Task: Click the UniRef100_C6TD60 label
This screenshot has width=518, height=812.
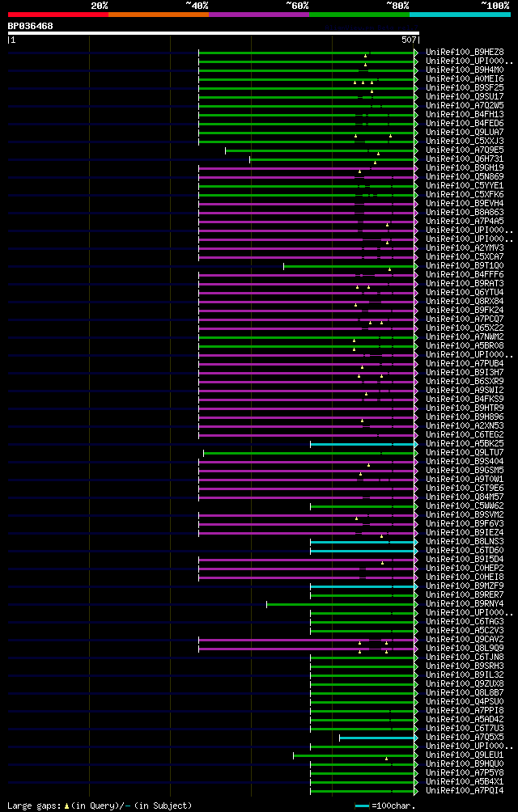Action: point(465,551)
